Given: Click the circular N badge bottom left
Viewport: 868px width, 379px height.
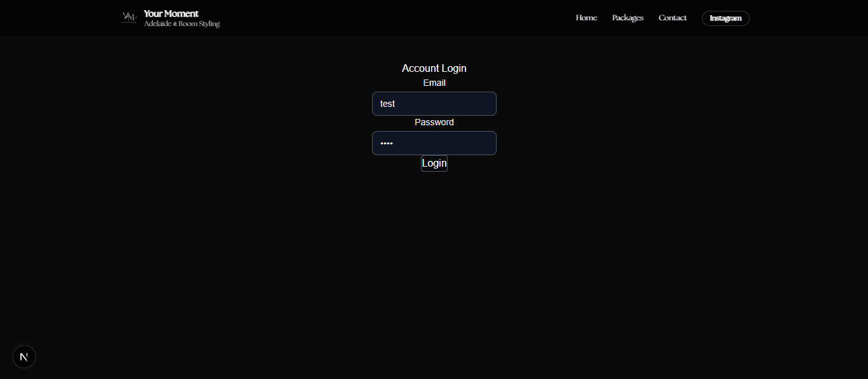Looking at the screenshot, I should coord(24,357).
